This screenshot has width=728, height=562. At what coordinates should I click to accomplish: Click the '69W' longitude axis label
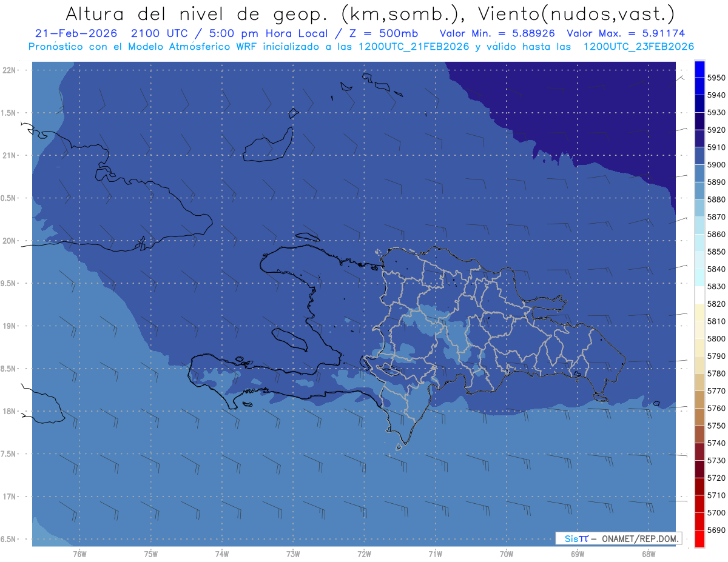[x=578, y=554]
